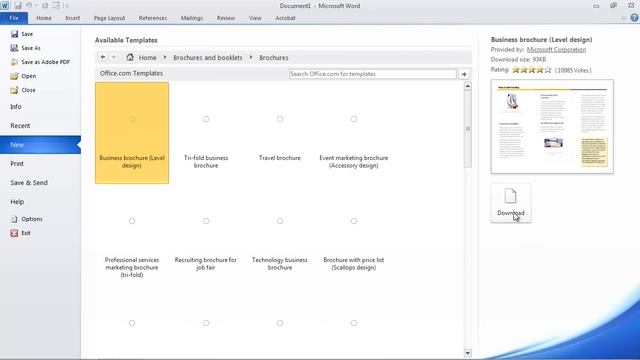
Task: Click the rating stars of the template
Action: click(x=531, y=70)
